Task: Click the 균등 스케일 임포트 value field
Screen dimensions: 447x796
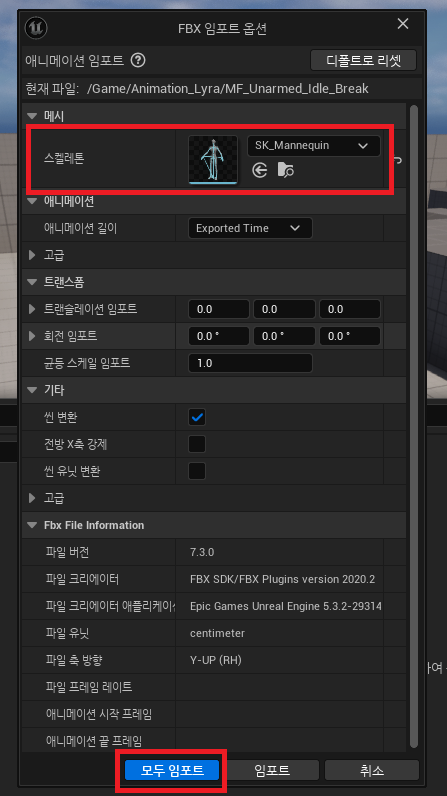Action: tap(250, 363)
